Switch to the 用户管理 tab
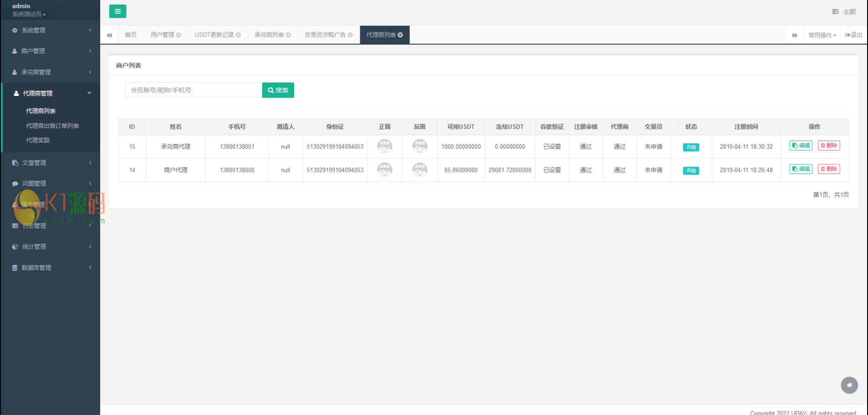 pos(163,35)
